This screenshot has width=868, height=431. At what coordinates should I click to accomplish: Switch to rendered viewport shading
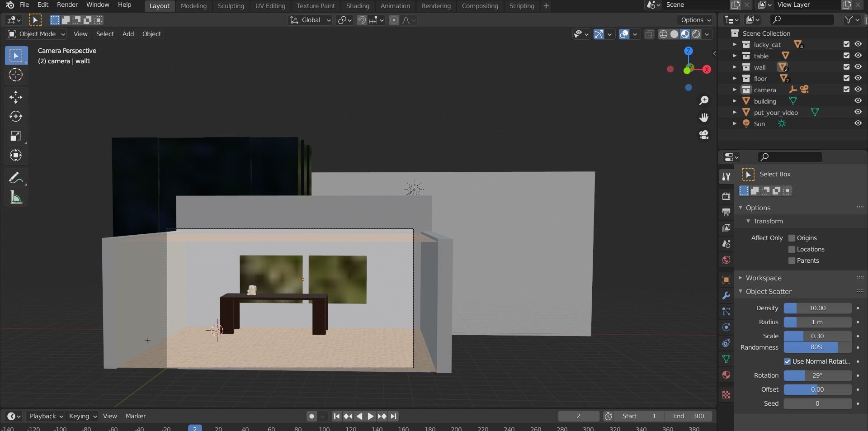696,34
